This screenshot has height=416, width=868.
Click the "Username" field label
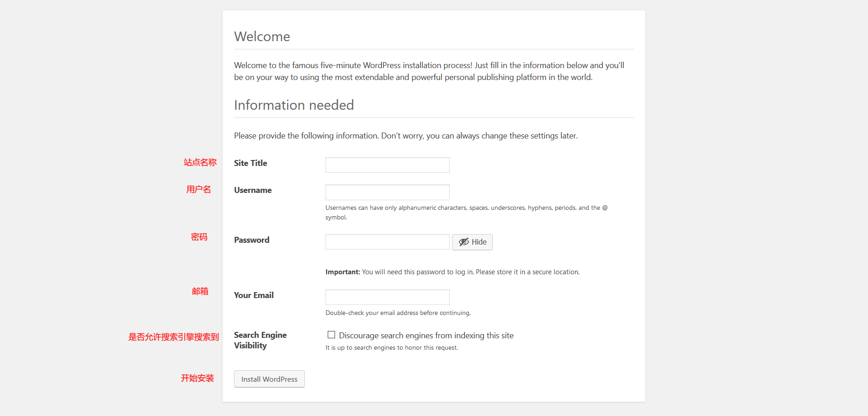[x=253, y=190]
